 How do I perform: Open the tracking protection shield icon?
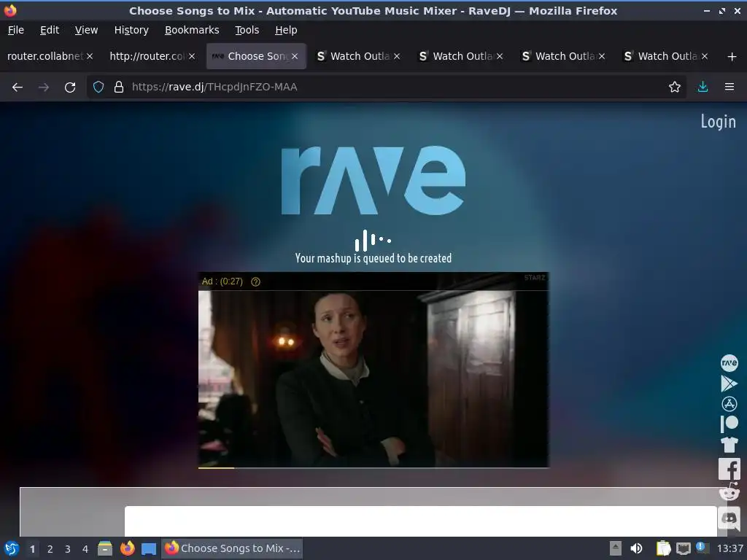coord(98,87)
